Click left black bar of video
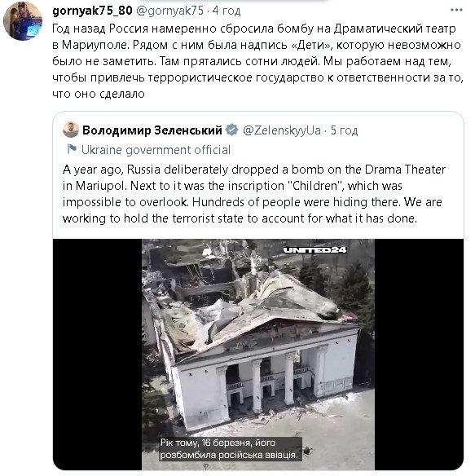 coord(98,355)
